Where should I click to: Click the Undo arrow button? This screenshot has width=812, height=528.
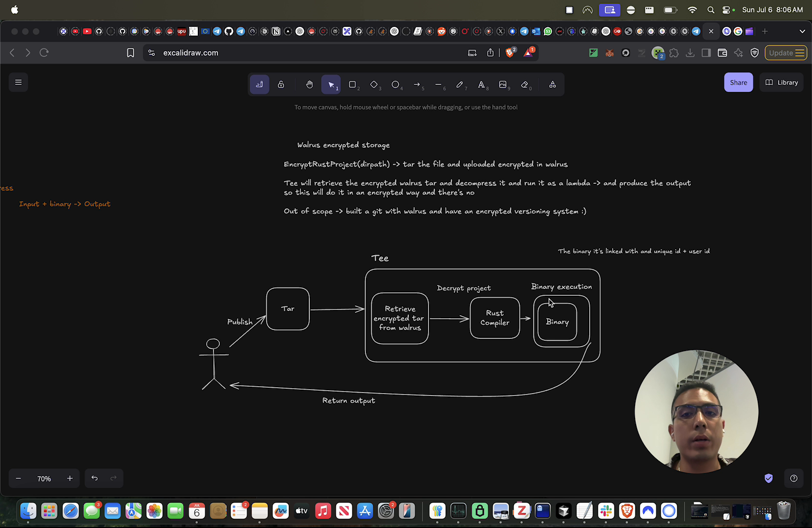tap(95, 478)
